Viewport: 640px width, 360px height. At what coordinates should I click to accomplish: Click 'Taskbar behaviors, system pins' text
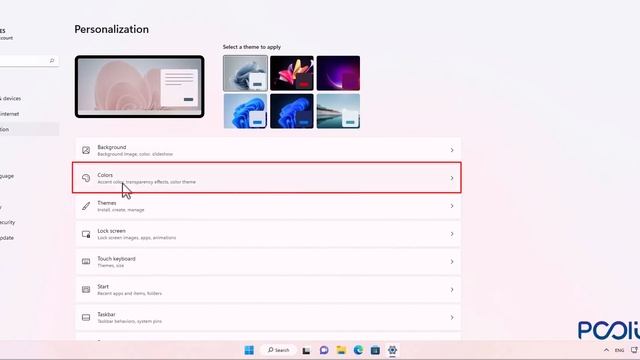click(130, 321)
